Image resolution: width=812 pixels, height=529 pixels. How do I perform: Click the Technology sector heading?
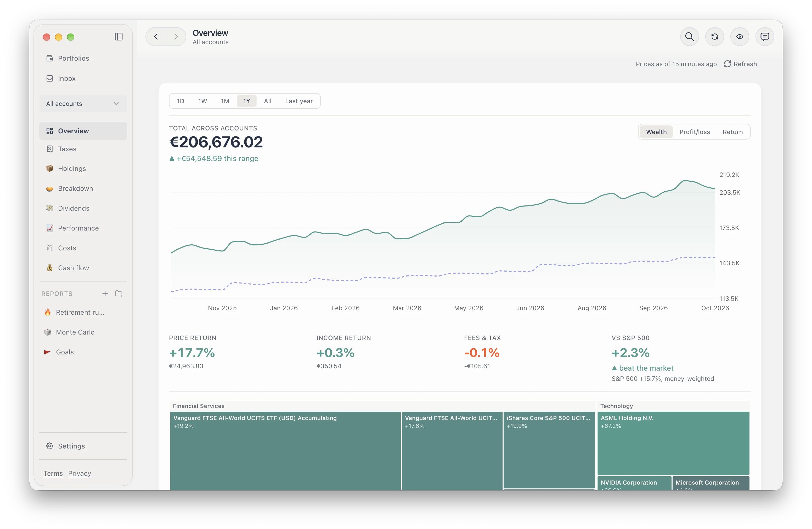click(617, 406)
